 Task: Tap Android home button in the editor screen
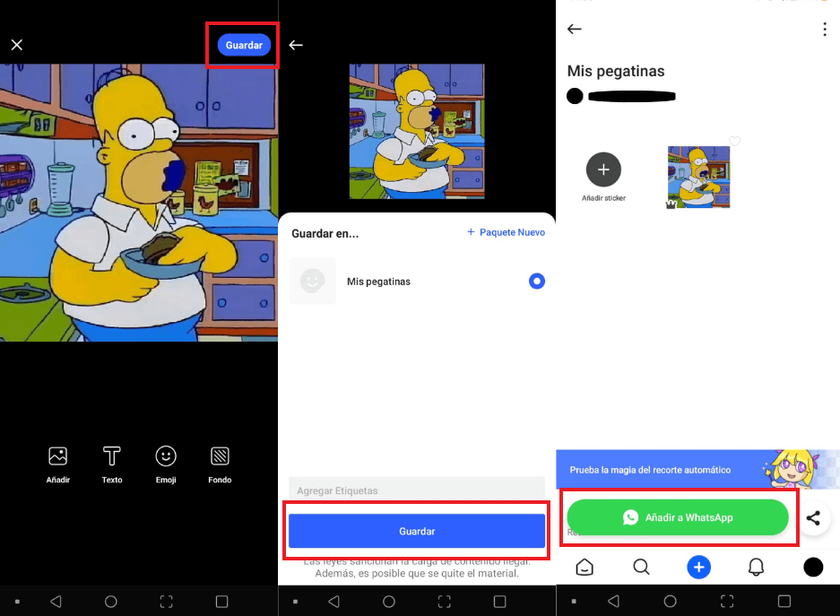(111, 602)
